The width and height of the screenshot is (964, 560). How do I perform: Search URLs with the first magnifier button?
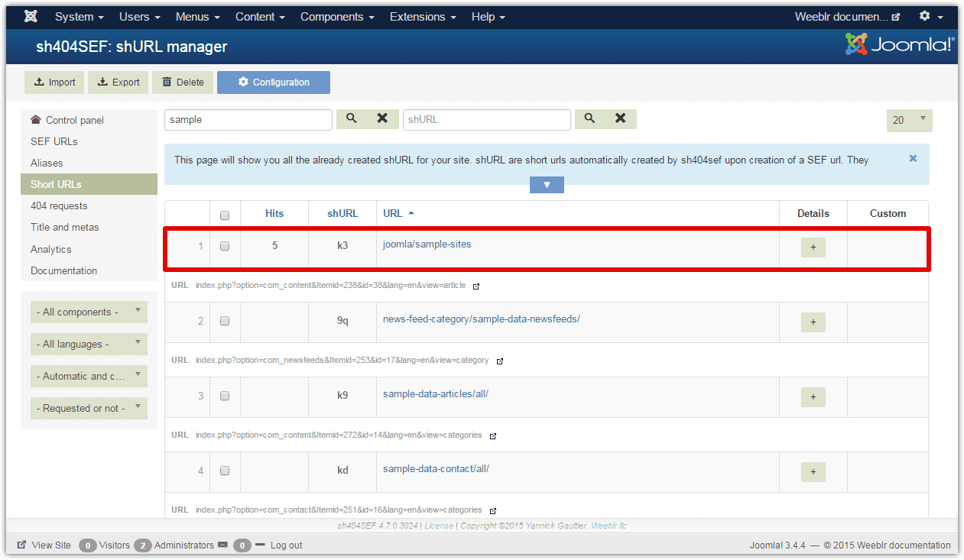(352, 118)
